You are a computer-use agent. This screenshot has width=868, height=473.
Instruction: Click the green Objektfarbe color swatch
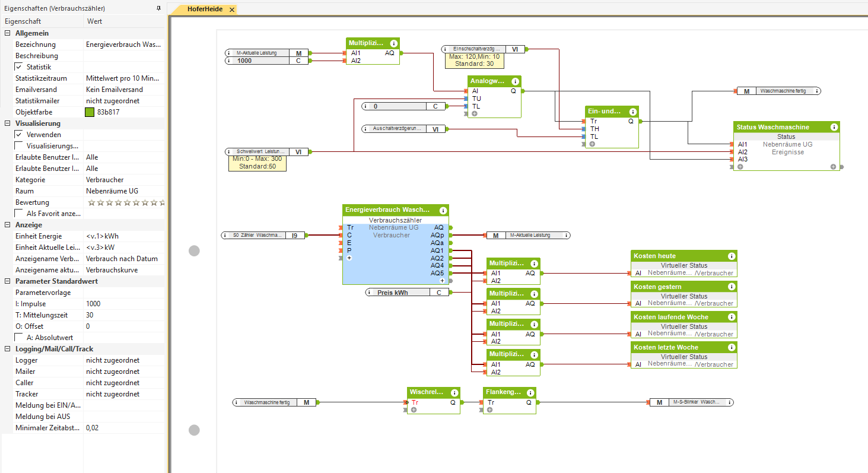[90, 112]
